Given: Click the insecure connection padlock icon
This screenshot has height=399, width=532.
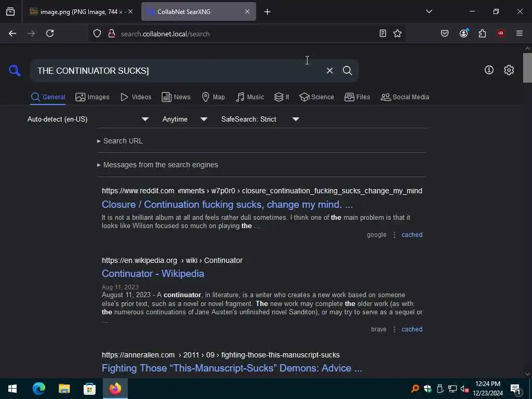Looking at the screenshot, I should (112, 34).
